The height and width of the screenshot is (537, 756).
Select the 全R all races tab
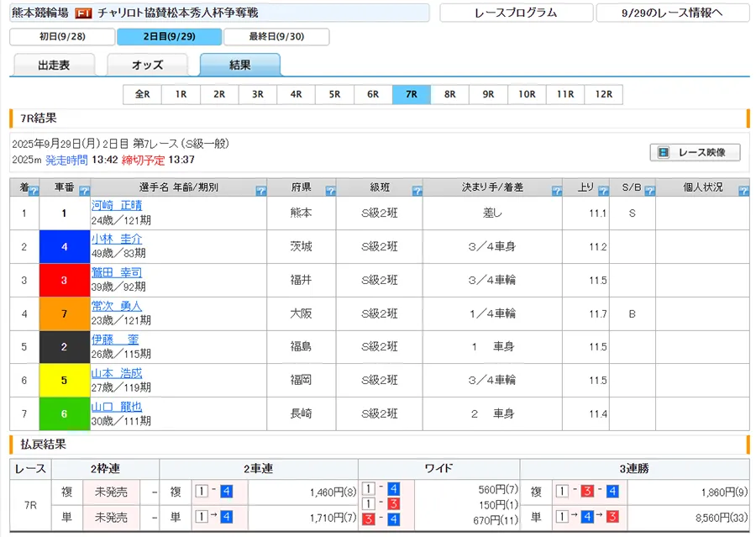pos(142,94)
